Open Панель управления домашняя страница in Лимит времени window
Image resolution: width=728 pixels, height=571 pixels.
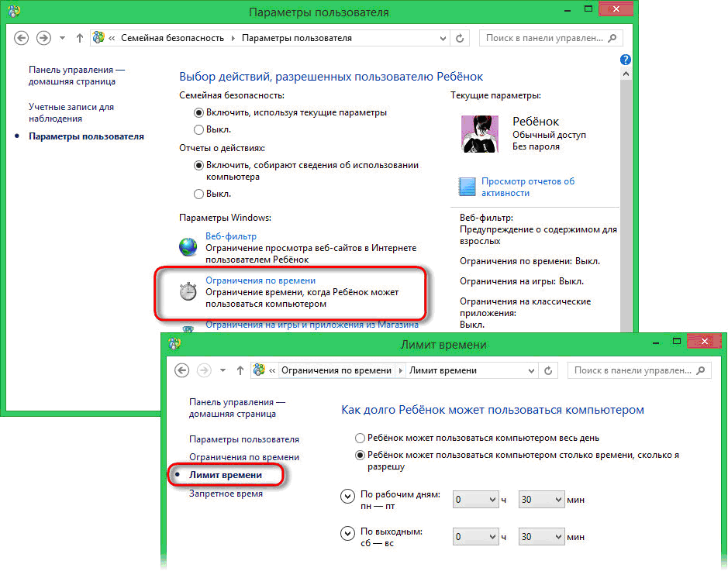tap(237, 408)
